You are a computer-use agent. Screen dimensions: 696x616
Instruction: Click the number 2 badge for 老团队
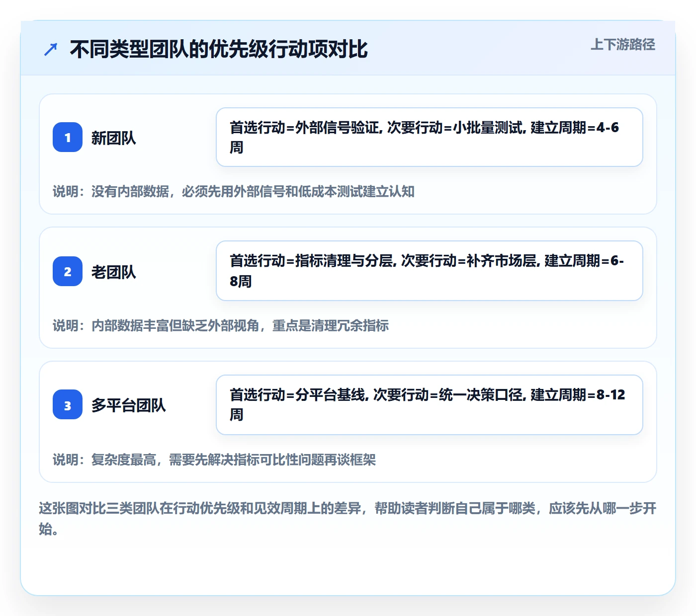68,271
